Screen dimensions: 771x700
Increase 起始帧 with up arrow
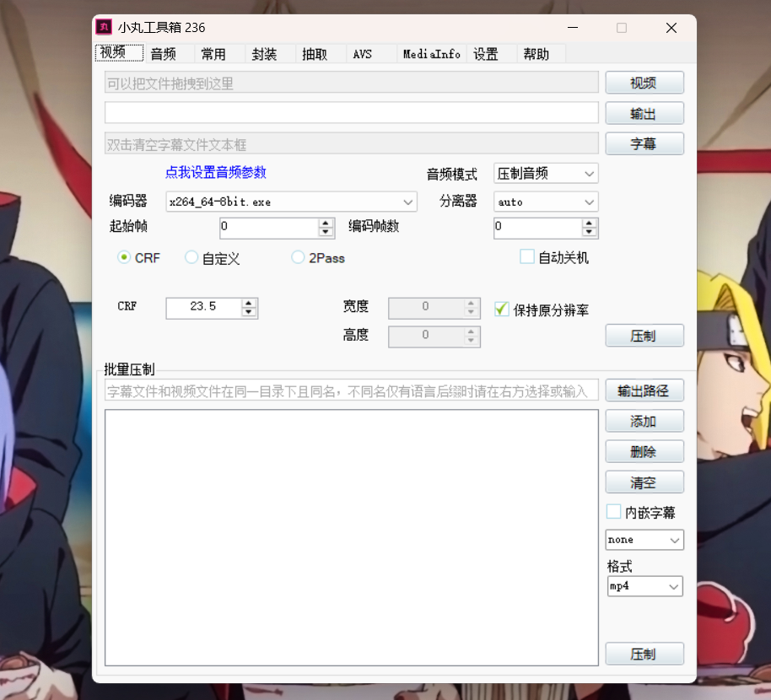tap(326, 223)
